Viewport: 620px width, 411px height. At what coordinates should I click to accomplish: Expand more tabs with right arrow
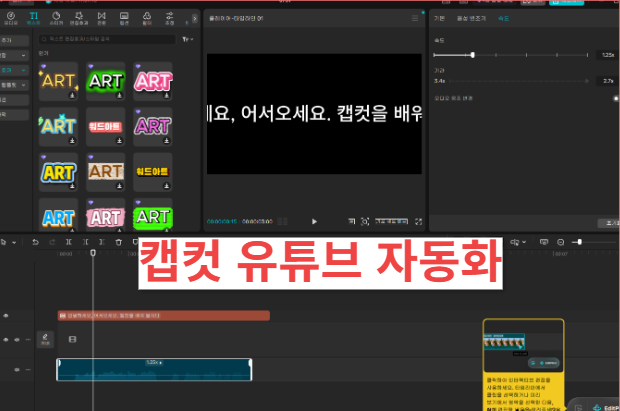(x=195, y=18)
